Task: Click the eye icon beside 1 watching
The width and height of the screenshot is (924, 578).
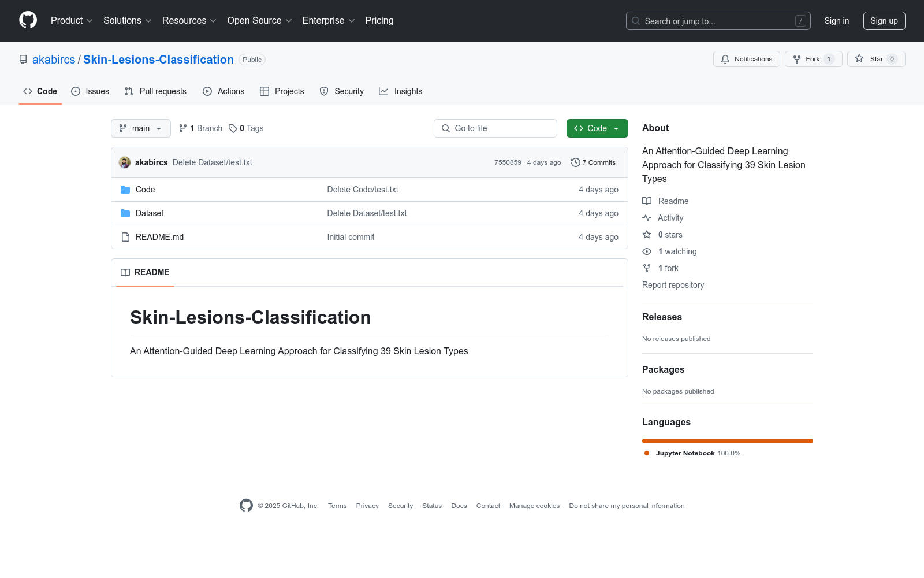Action: click(x=647, y=251)
